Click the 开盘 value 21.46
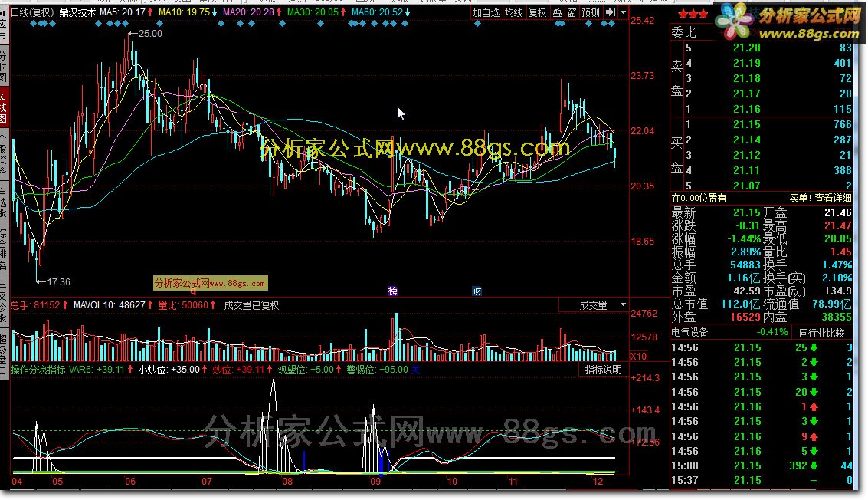Viewport: 868px width, 500px height. [x=838, y=213]
